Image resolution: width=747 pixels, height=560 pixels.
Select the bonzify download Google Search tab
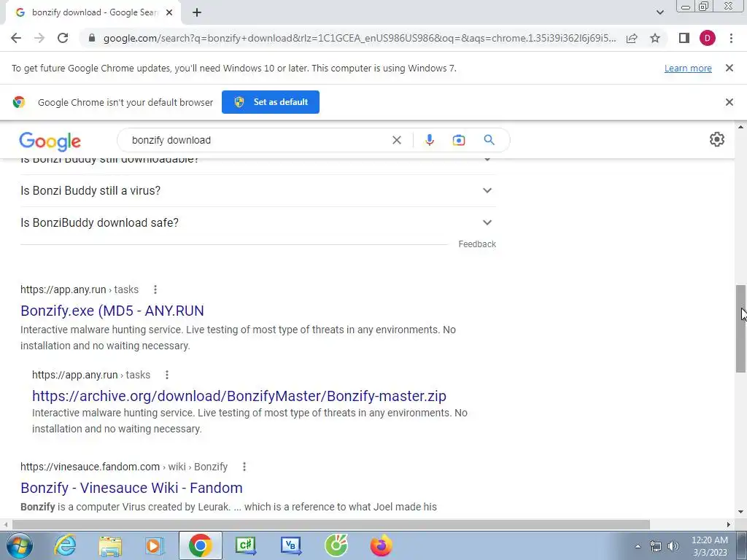tap(93, 13)
